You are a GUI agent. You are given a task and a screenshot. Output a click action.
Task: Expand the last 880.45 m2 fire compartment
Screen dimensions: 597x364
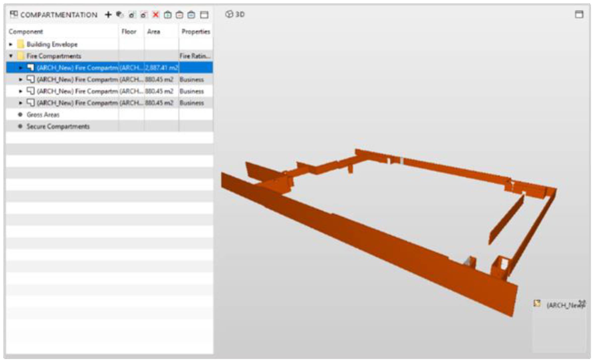21,103
